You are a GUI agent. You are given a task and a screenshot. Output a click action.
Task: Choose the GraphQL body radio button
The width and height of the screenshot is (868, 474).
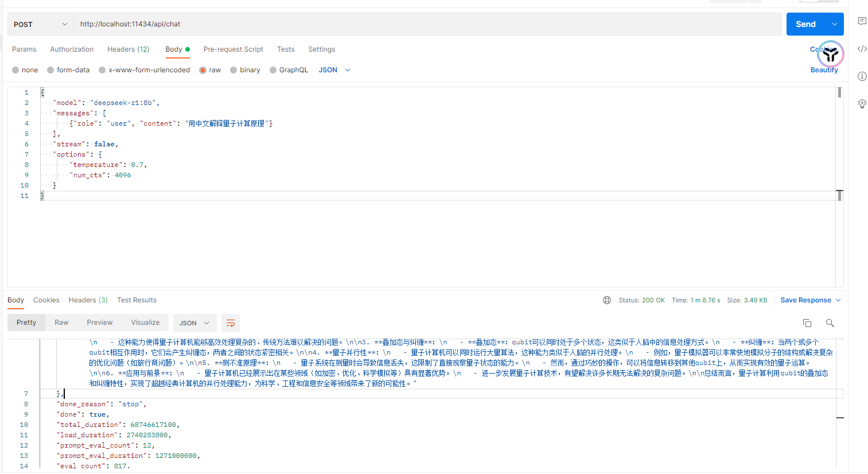point(273,70)
